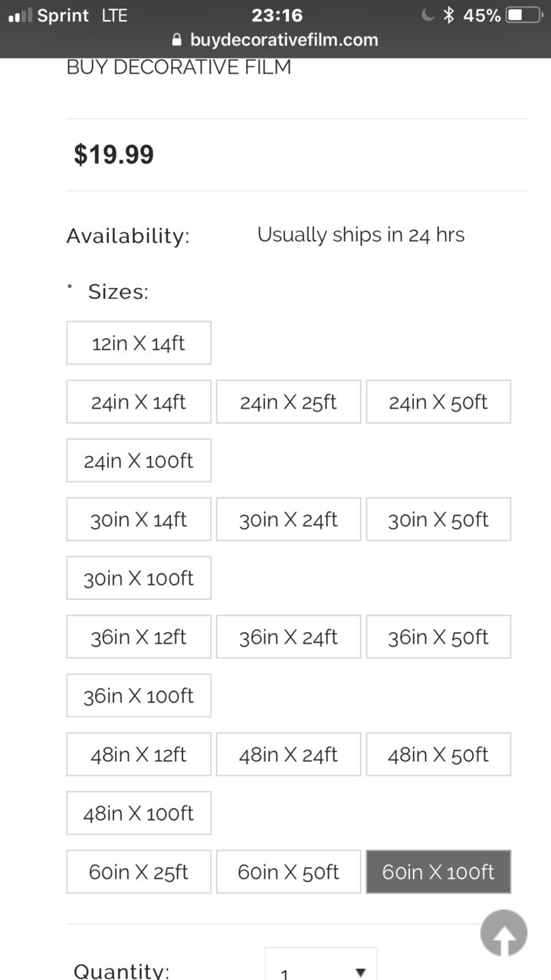Tap the scroll-to-top arrow icon
Viewport: 551px width, 980px height.
(503, 932)
